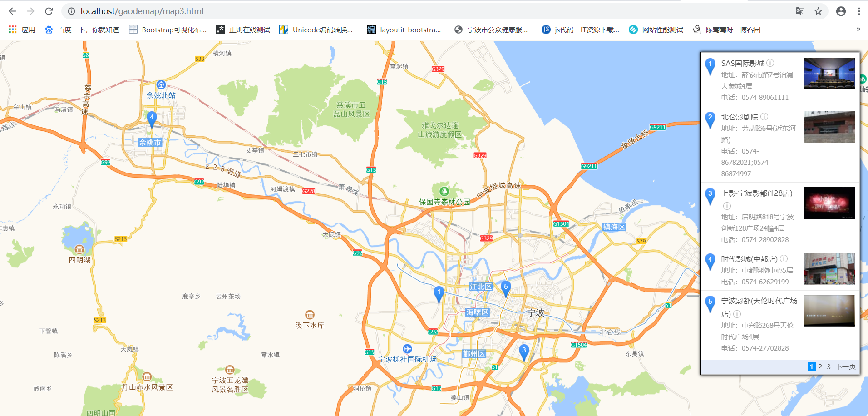Click the SAS国际影城 thumbnail photo
This screenshot has width=868, height=416.
click(829, 73)
